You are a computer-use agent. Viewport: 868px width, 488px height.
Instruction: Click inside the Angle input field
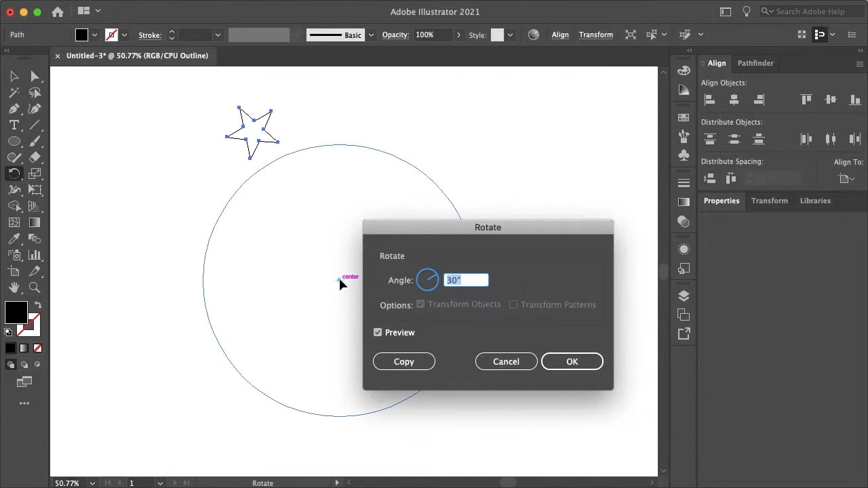click(466, 280)
